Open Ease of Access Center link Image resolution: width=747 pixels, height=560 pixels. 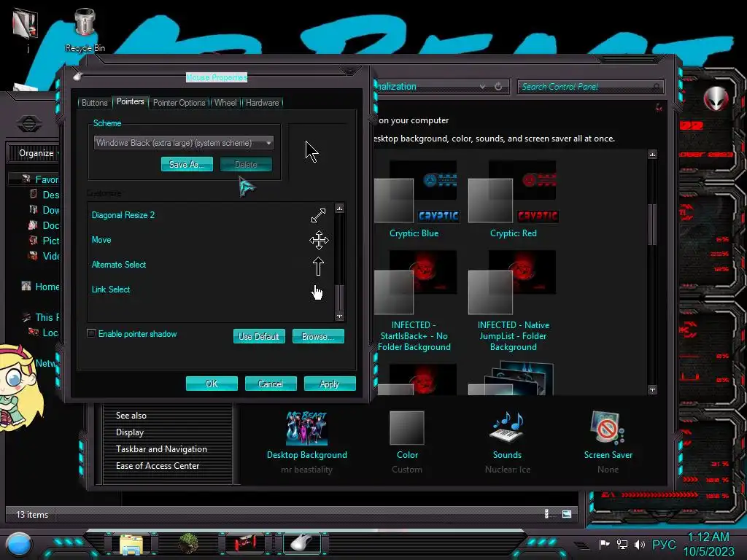[158, 466]
